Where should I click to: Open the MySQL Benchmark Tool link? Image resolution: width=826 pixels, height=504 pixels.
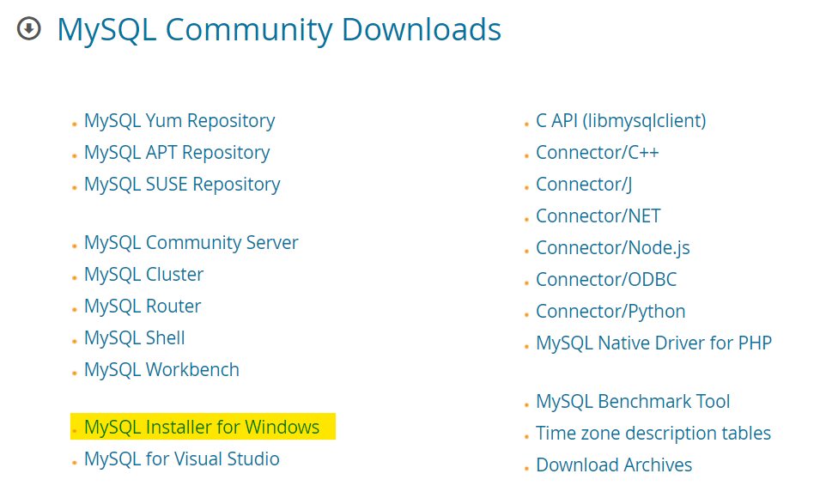633,401
